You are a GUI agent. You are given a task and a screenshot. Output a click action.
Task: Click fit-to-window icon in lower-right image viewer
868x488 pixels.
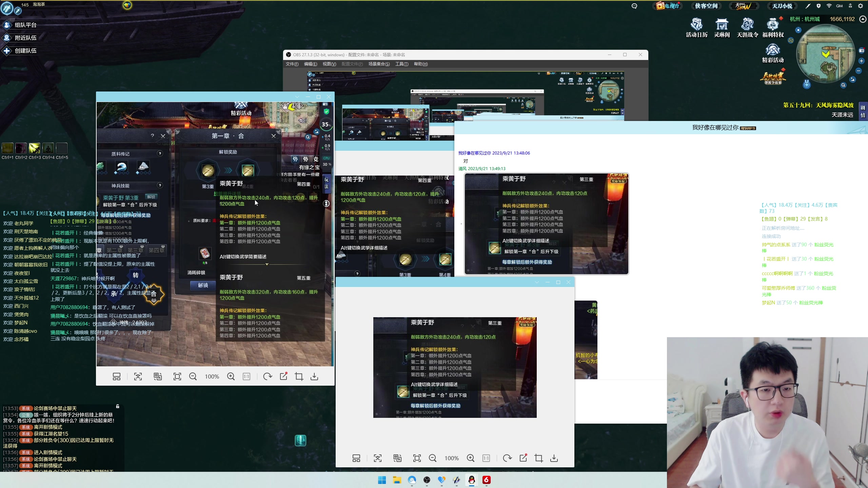point(417,458)
